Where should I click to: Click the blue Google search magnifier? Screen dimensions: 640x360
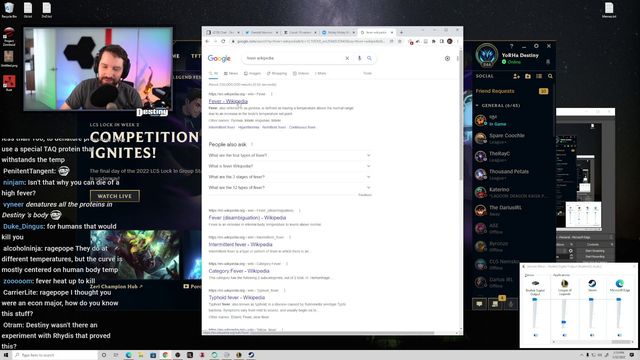(x=369, y=58)
